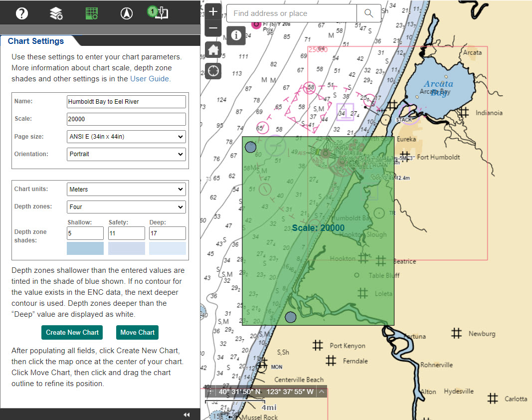This screenshot has height=420, width=532.
Task: Open the User Guide link
Action: [x=150, y=79]
